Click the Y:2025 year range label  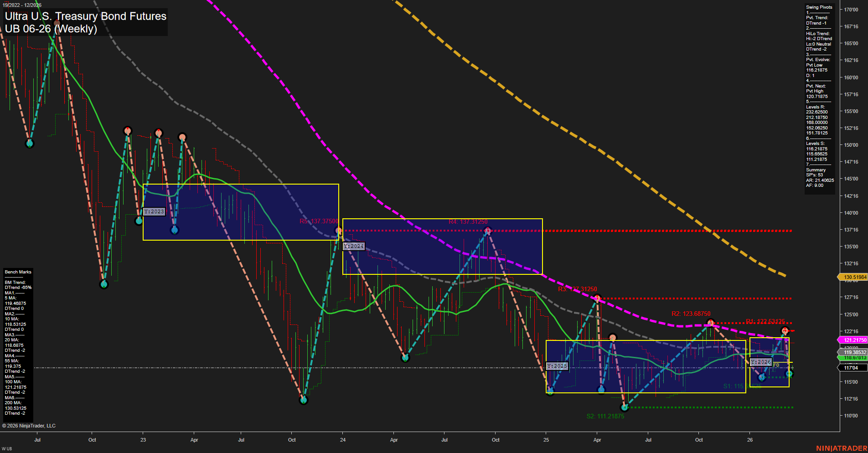(x=557, y=365)
